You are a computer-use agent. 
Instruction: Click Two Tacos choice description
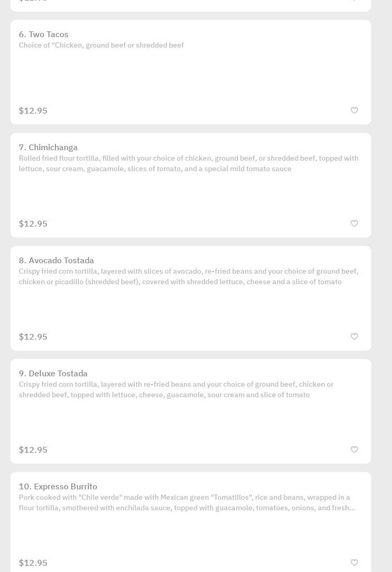coord(101,46)
